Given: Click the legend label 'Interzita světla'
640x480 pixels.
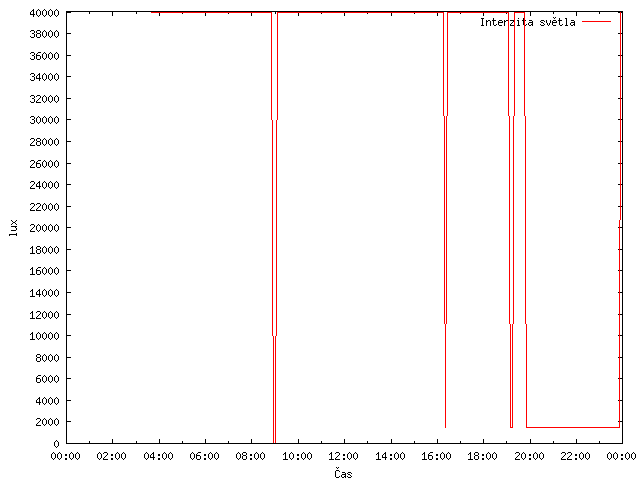Looking at the screenshot, I should point(527,22).
